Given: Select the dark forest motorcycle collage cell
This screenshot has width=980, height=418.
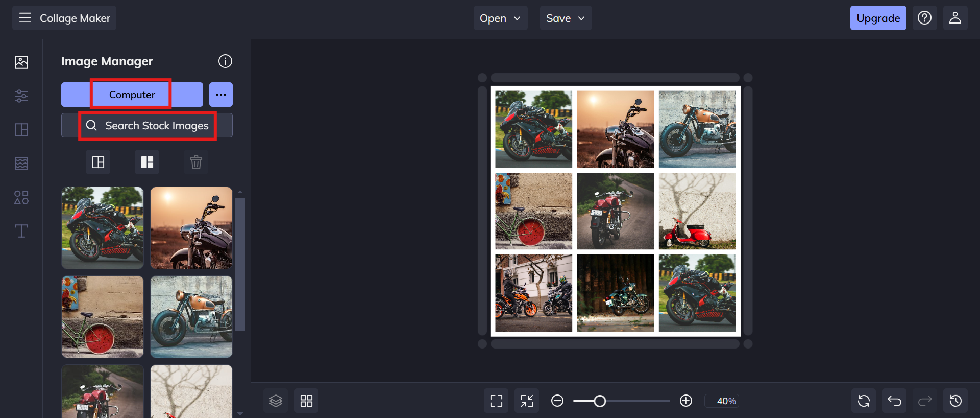Looking at the screenshot, I should coord(616,293).
